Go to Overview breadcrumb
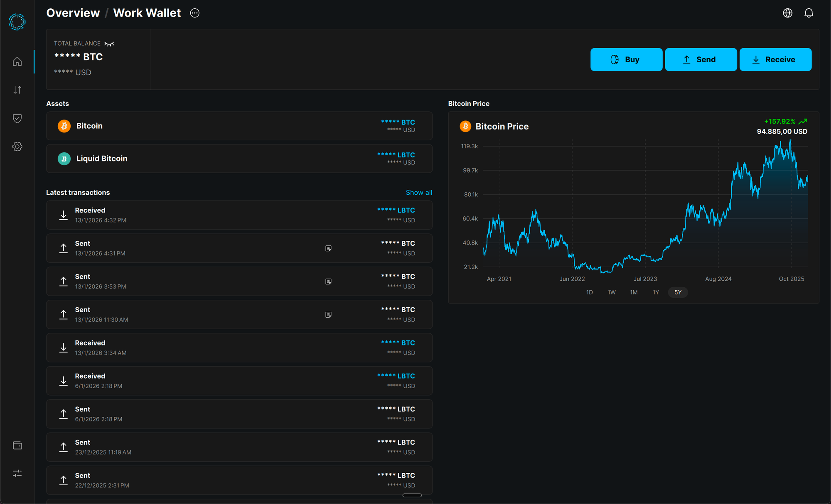This screenshot has height=504, width=831. [73, 13]
